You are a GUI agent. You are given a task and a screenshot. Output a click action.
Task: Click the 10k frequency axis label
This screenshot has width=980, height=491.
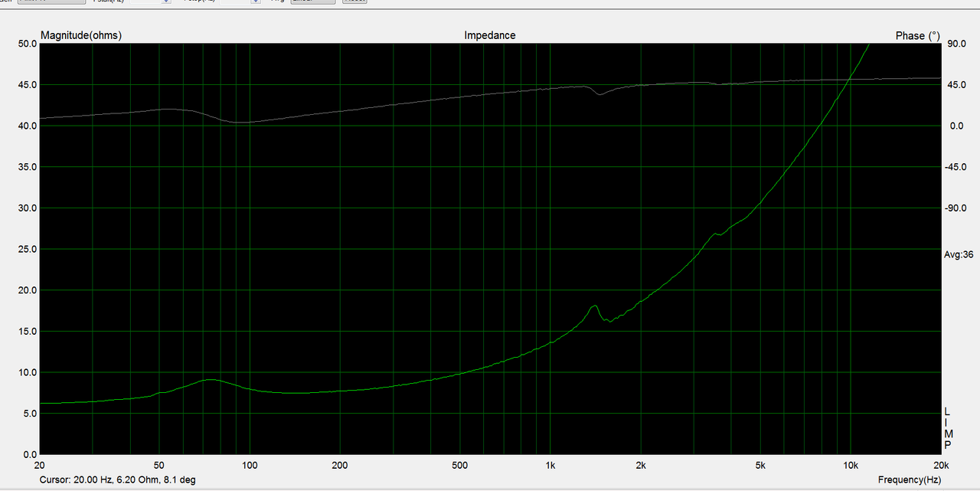pyautogui.click(x=850, y=465)
